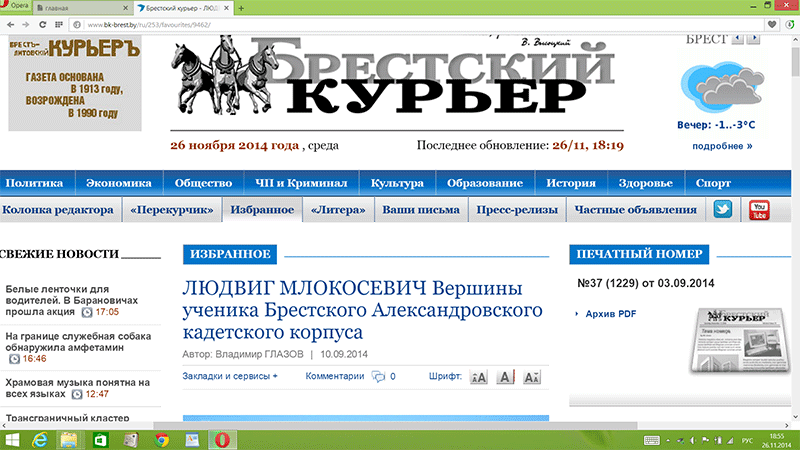Click the browser forward arrow
The height and width of the screenshot is (450, 800).
pos(26,24)
